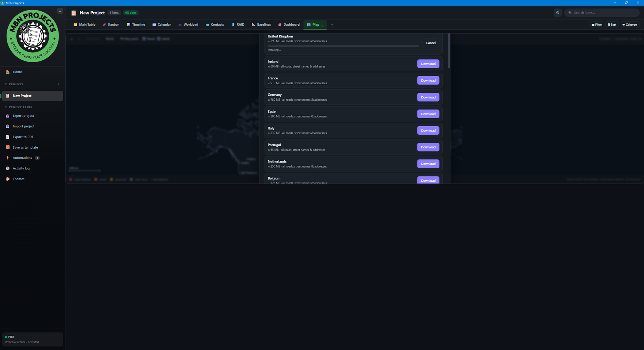Viewport: 644px width, 350px height.
Task: Download the Ireland map pack
Action: pyautogui.click(x=428, y=64)
